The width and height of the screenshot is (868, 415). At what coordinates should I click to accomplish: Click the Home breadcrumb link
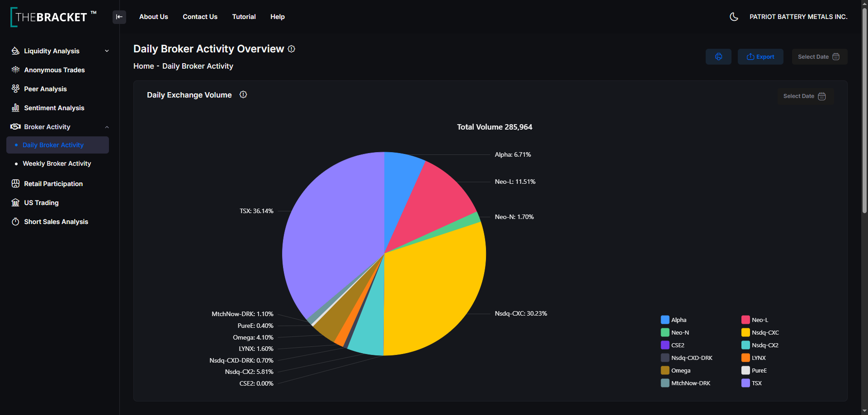tap(144, 66)
